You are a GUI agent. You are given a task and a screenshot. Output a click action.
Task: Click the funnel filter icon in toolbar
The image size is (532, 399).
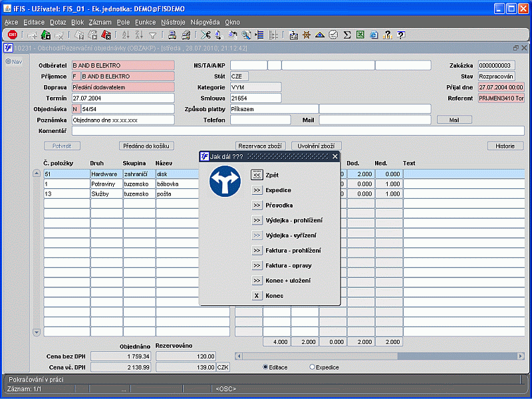point(152,35)
